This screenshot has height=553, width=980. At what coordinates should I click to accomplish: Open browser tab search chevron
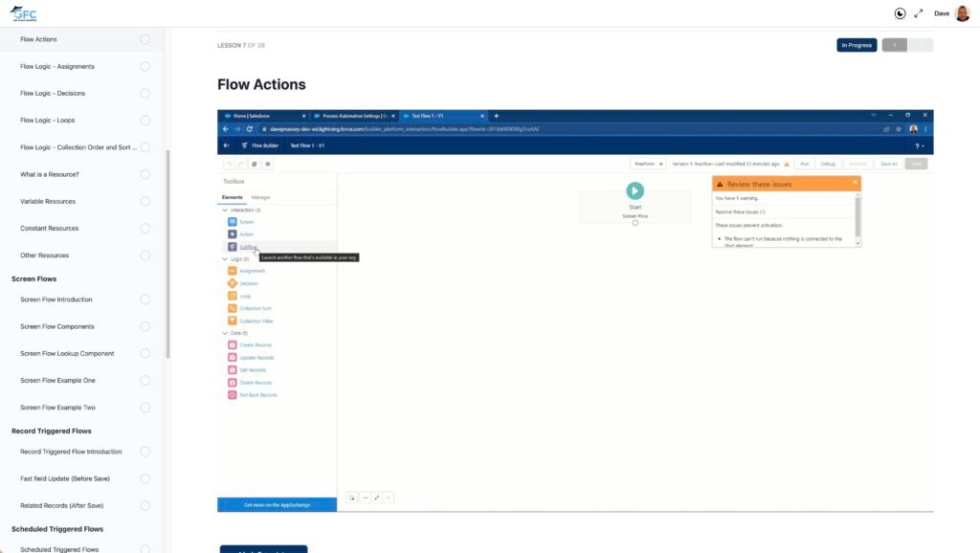click(873, 115)
